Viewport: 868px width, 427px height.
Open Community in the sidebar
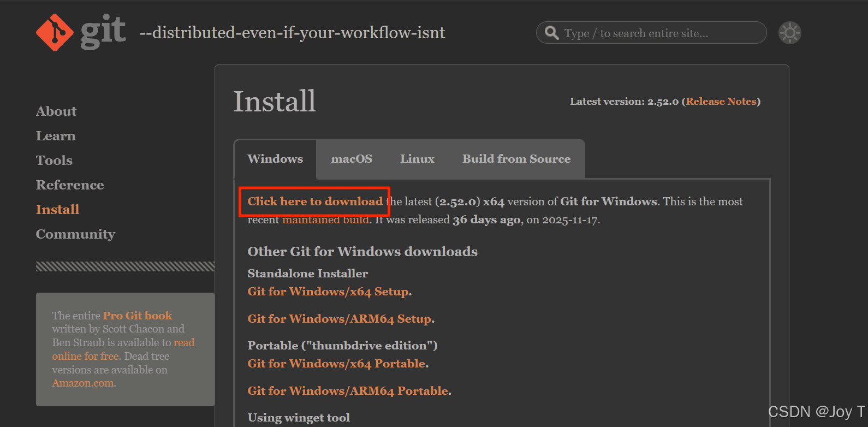(x=75, y=234)
